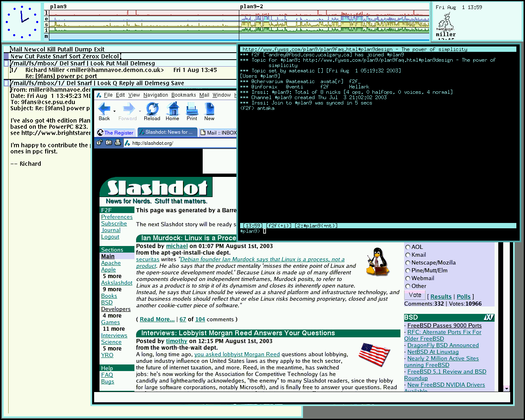Select the Pine/Mutt/Elm poll option
This screenshot has width=525, height=420.
coord(408,271)
